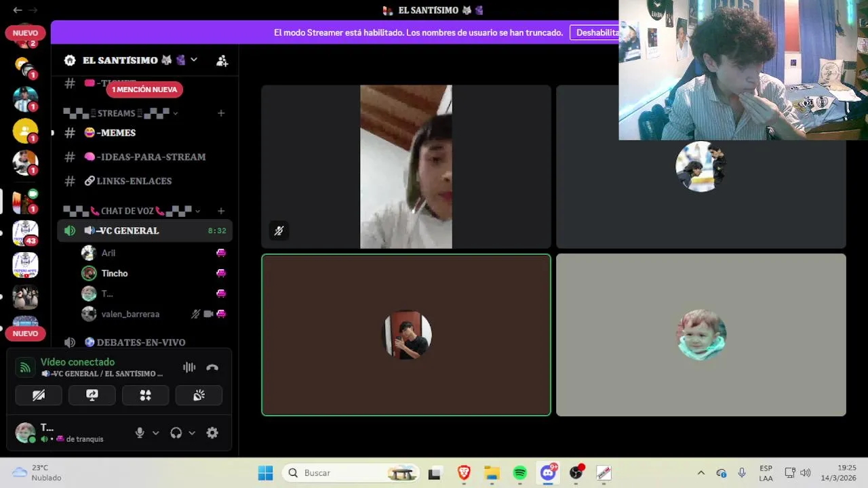
Task: Go back with the navigation arrow
Action: [x=17, y=10]
